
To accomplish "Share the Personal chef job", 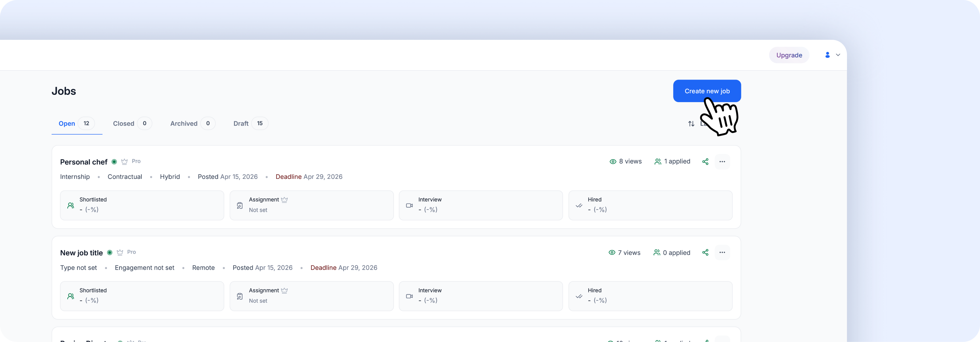I will tap(705, 162).
